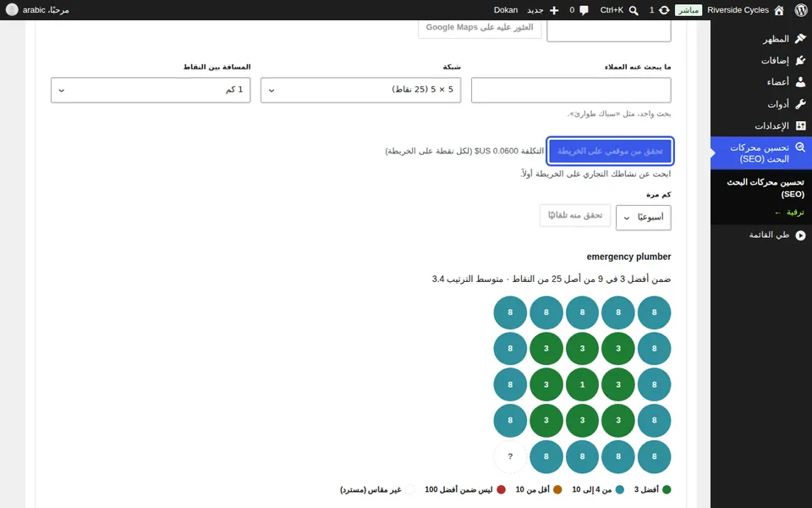Click the red ليس ضمن أفضل 100 legend swatch
The image size is (812, 508).
501,489
